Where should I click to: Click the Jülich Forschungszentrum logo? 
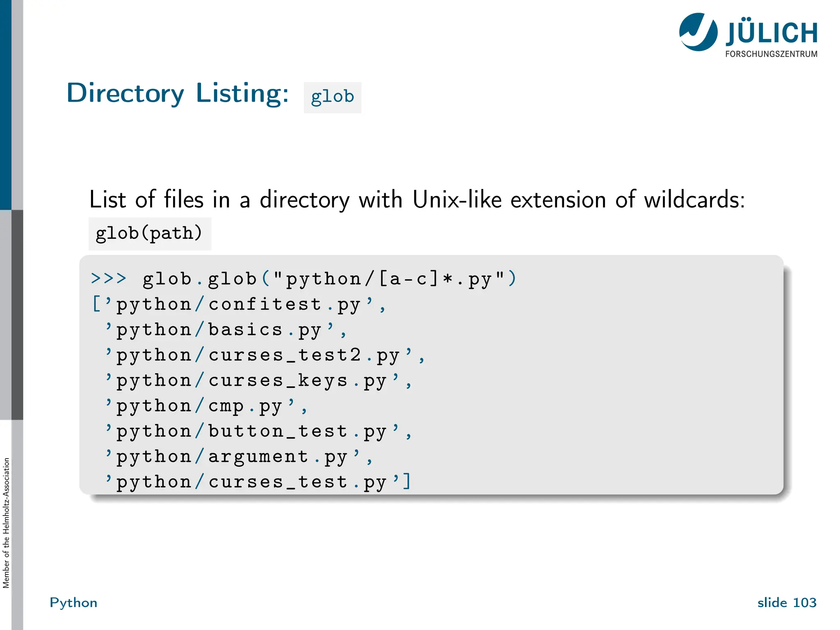tap(748, 35)
